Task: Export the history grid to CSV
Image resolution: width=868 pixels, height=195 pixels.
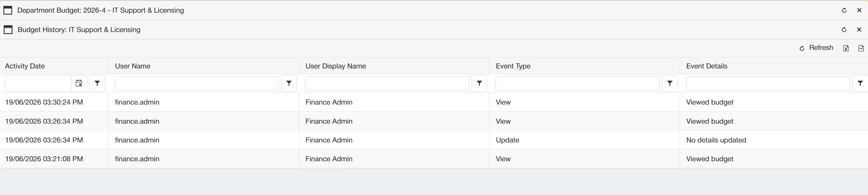Action: (x=861, y=48)
